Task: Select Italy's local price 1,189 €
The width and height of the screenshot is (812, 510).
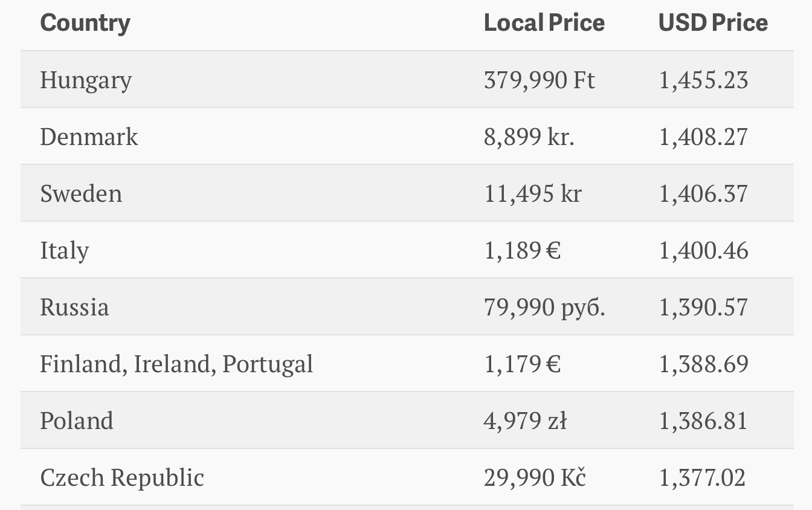Action: click(523, 251)
